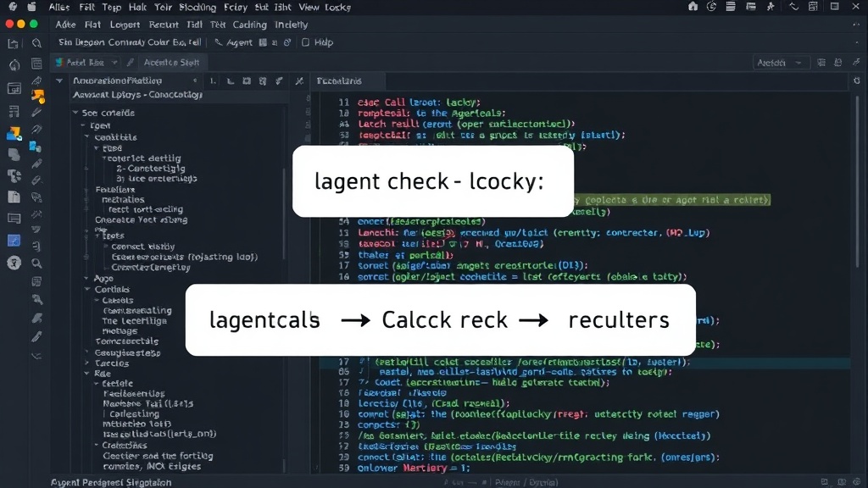Toggle the checkbox next to Help
This screenshot has height=488, width=868.
[x=305, y=42]
